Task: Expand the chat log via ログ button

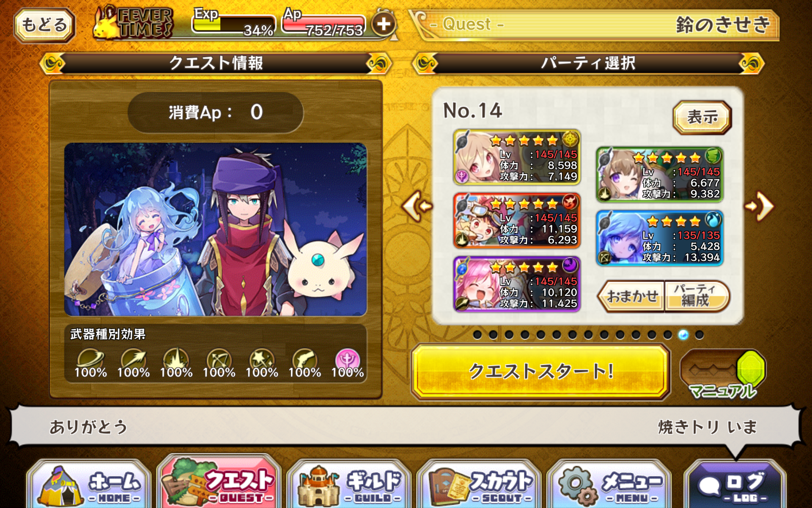Action: 735,485
